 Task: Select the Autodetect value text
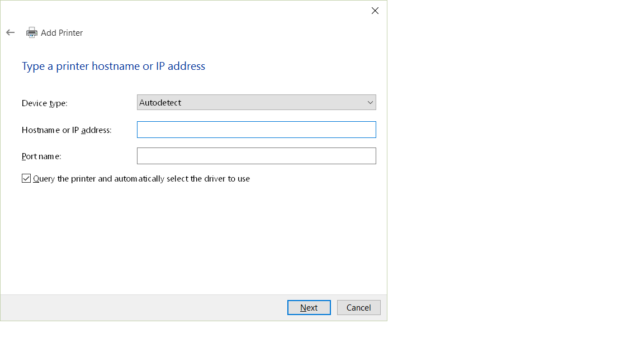click(x=160, y=103)
